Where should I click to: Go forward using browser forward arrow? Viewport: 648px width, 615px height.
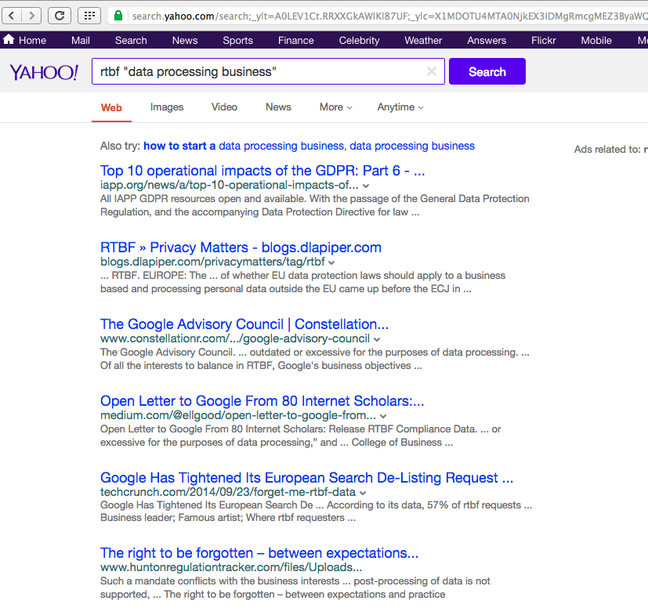pos(31,16)
